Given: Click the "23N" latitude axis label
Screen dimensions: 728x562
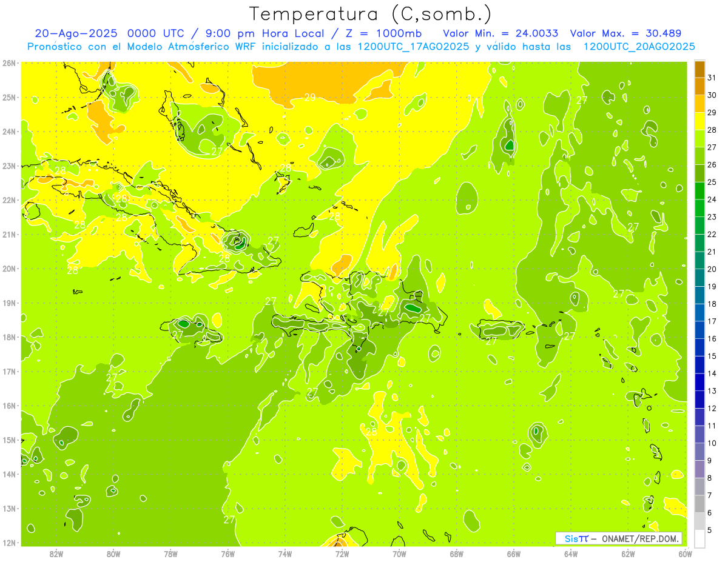Looking at the screenshot, I should pyautogui.click(x=9, y=166).
